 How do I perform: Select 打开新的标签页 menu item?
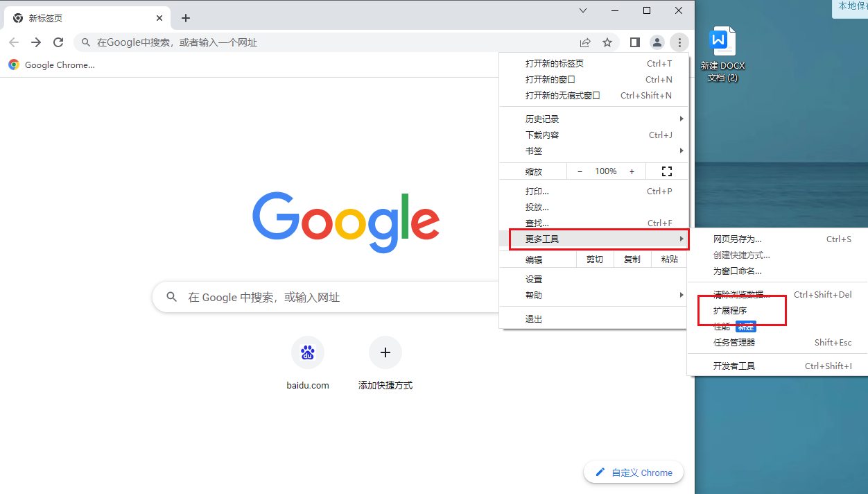point(593,63)
